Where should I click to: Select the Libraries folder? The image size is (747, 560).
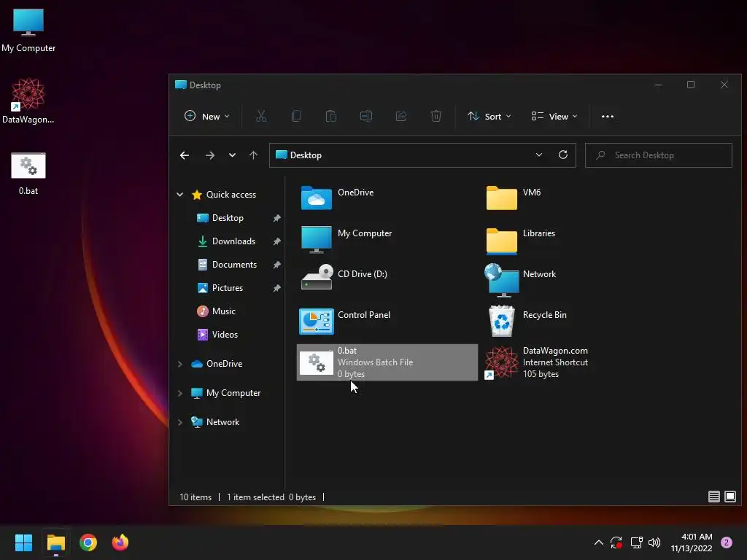tap(572, 239)
